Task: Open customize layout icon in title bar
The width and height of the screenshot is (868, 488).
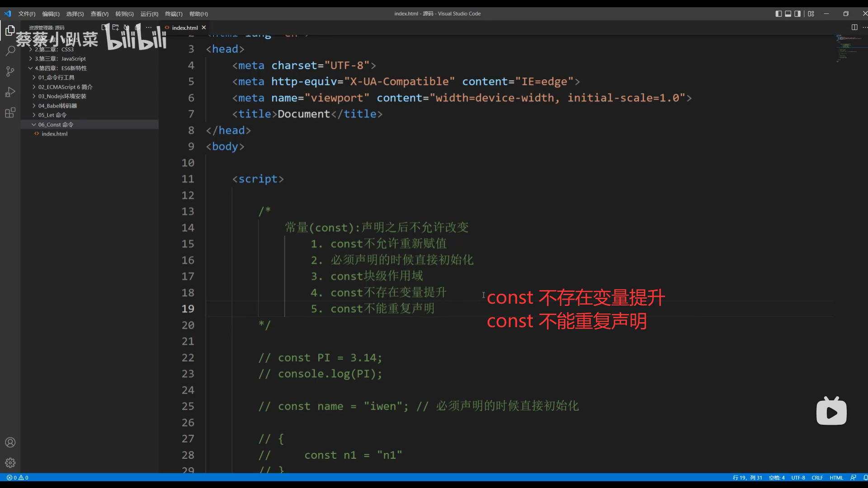Action: tap(811, 14)
